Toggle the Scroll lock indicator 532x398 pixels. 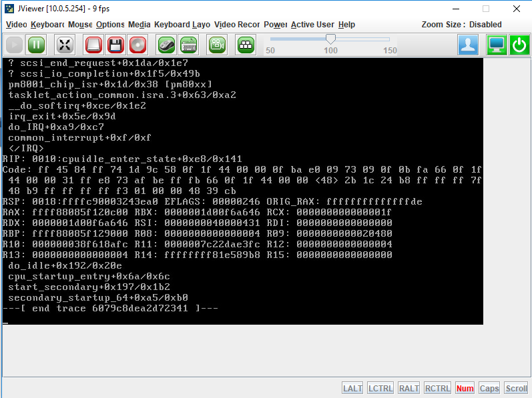coord(517,388)
